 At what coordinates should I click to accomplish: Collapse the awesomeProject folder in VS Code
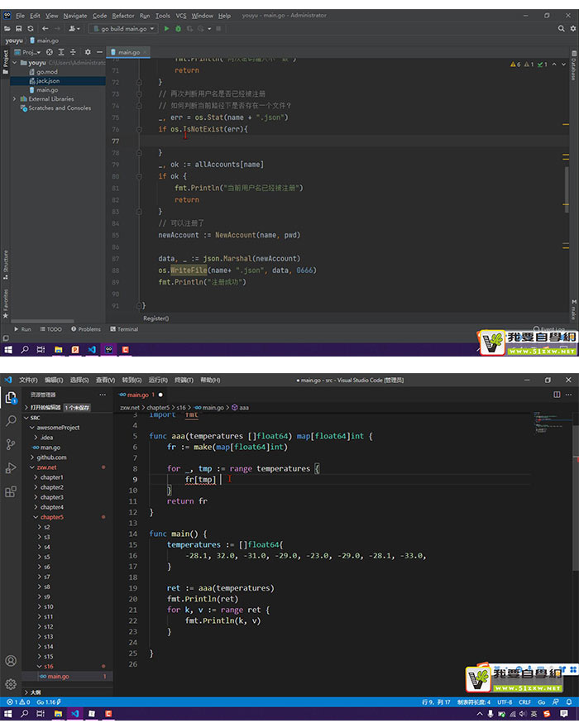32,428
